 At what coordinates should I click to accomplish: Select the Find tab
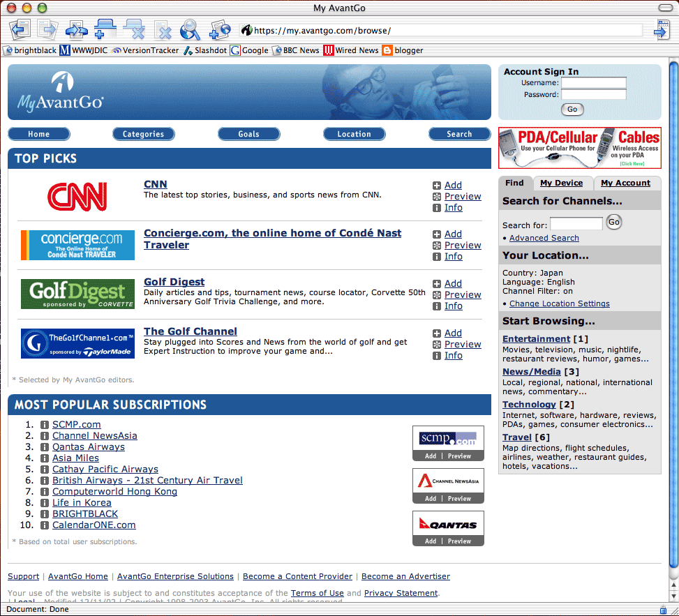point(514,183)
